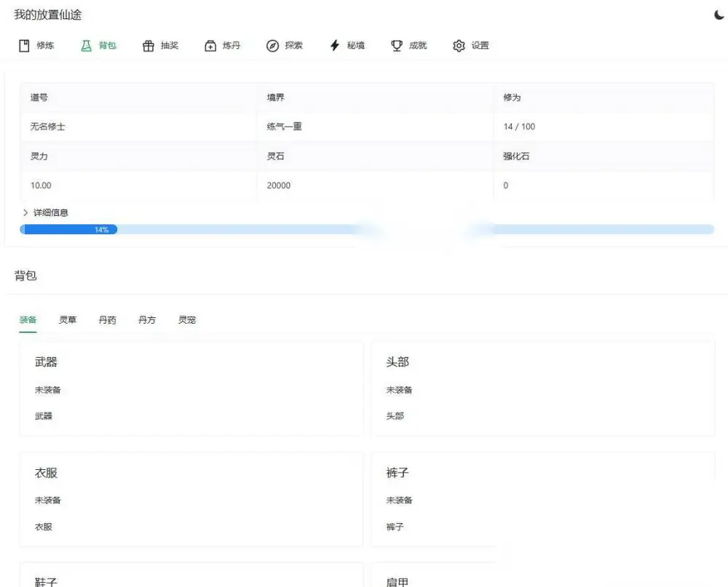The height and width of the screenshot is (587, 728).
Task: Open the 探索 compass icon
Action: tap(272, 46)
